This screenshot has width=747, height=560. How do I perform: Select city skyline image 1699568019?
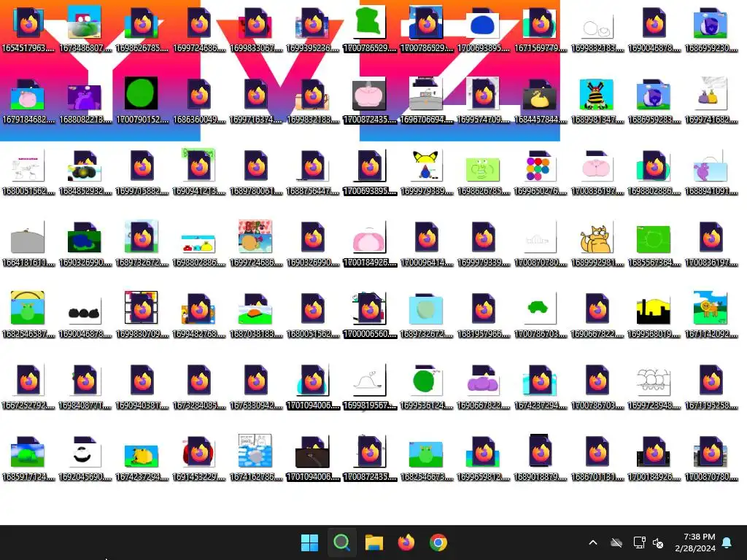point(654,315)
